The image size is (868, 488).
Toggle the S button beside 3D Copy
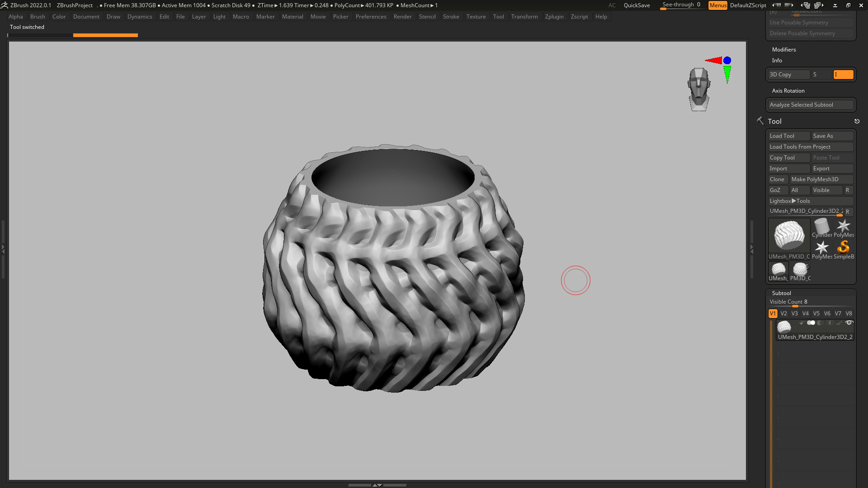[822, 75]
